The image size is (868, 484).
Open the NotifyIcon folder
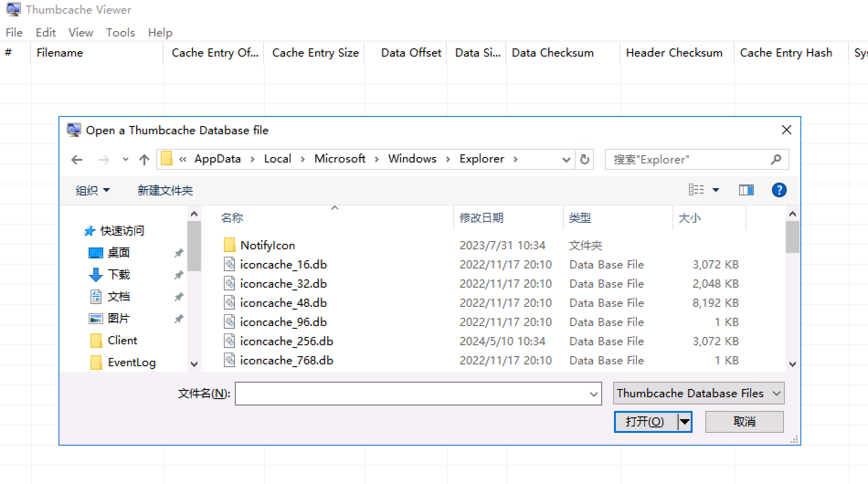tap(268, 245)
